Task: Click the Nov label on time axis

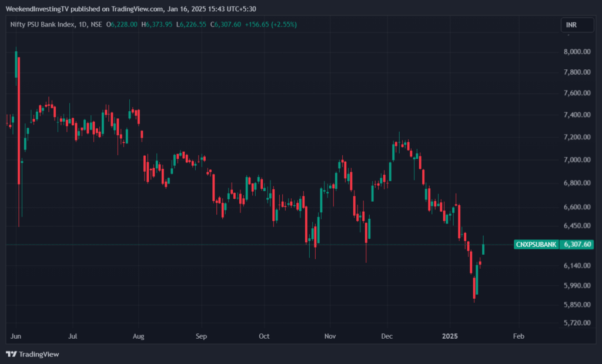Action: tap(330, 336)
